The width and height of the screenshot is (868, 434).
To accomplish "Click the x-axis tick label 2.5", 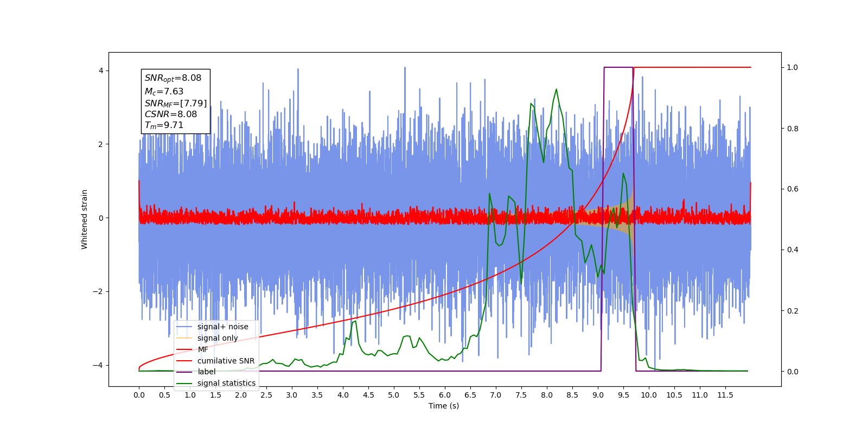I will point(266,395).
